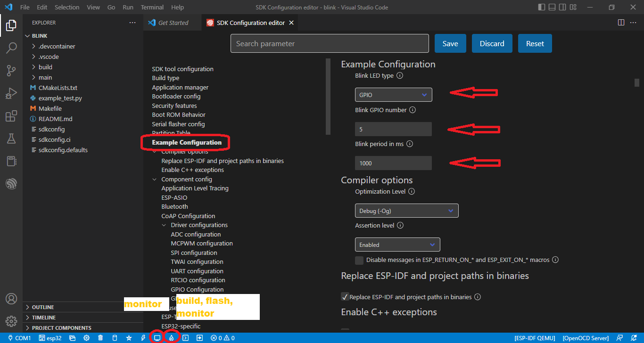Image resolution: width=644 pixels, height=343 pixels.
Task: Show errors and warnings count in status bar
Action: 223,338
